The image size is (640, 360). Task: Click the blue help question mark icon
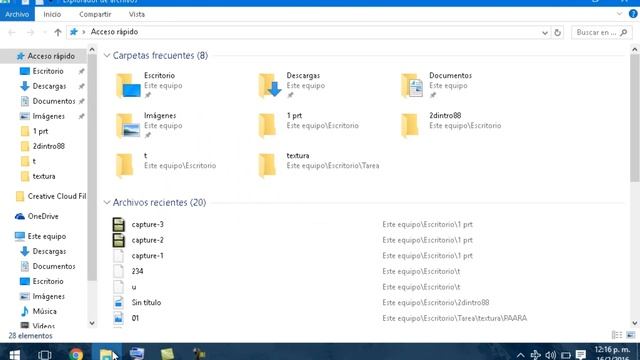click(x=633, y=13)
